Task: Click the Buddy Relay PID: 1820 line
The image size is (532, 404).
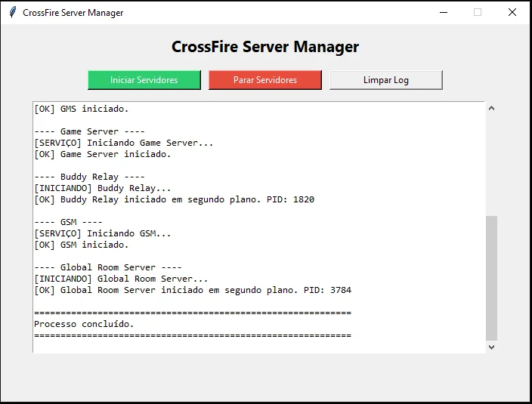Action: pyautogui.click(x=175, y=199)
